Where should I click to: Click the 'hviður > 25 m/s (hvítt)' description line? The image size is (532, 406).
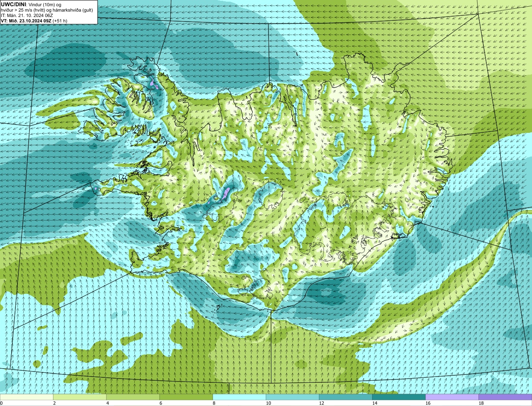click(x=47, y=10)
